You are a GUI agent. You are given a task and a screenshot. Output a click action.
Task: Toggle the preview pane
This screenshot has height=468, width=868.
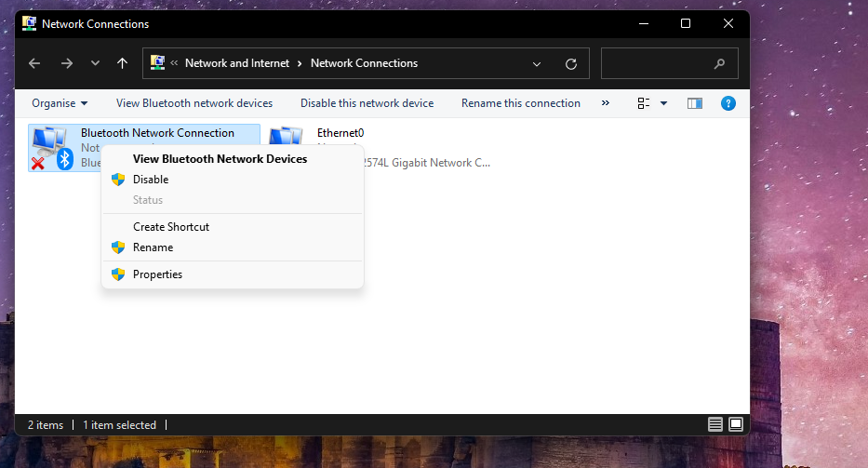pyautogui.click(x=695, y=103)
